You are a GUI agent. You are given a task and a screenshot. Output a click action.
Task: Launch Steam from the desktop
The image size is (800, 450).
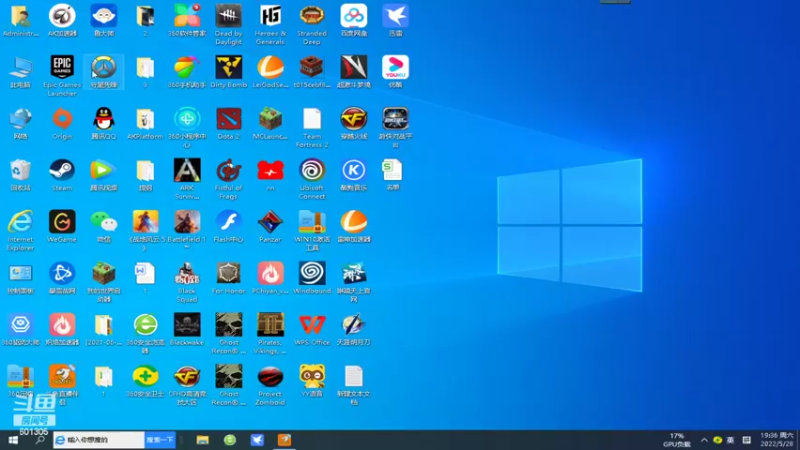[x=62, y=175]
